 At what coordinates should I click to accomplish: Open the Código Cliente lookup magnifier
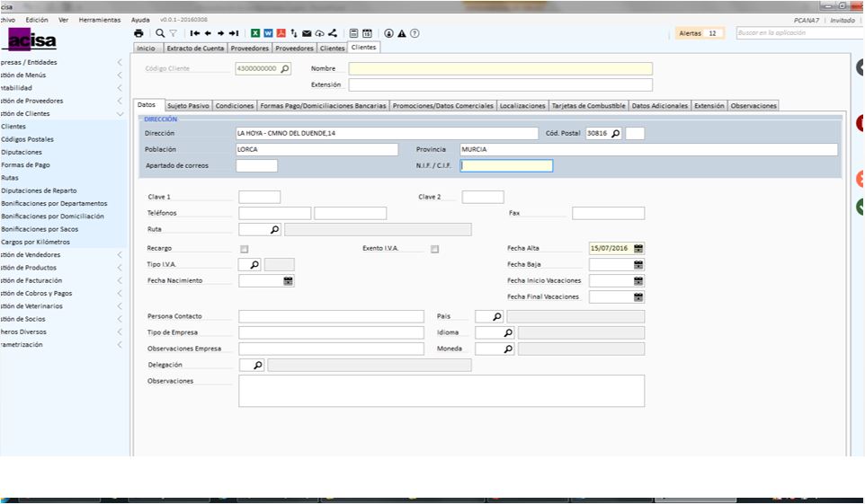click(285, 69)
